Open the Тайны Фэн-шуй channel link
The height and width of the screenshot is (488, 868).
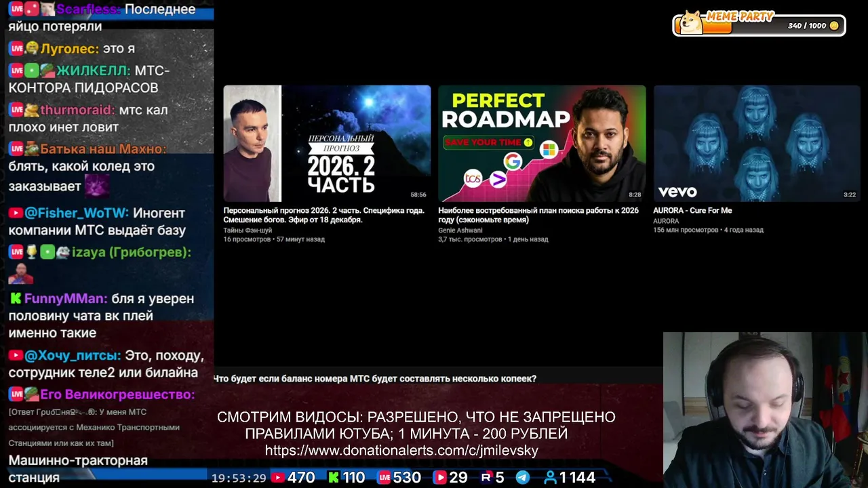[x=248, y=230]
